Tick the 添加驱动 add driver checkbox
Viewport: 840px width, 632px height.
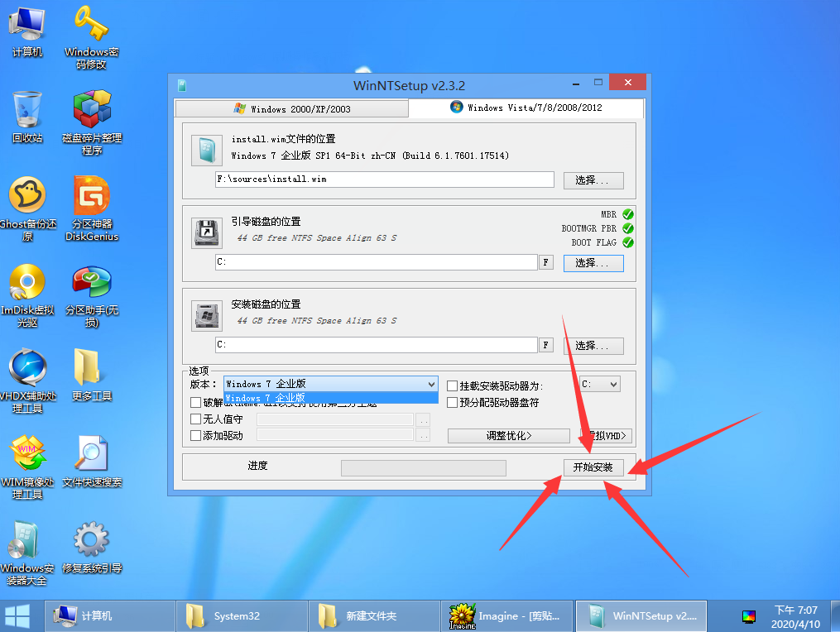click(x=196, y=436)
